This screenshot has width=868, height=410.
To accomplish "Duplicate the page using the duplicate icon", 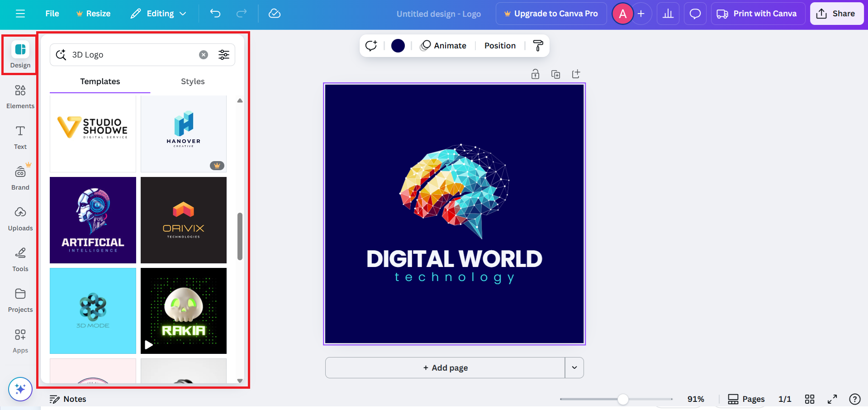I will [556, 74].
